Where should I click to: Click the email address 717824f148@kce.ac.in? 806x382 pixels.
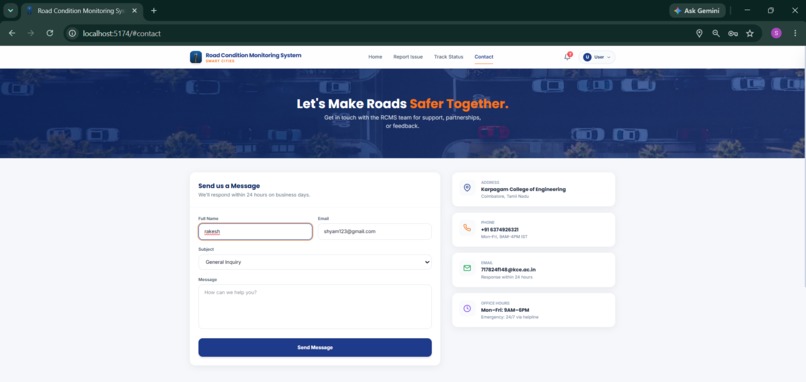tap(508, 269)
